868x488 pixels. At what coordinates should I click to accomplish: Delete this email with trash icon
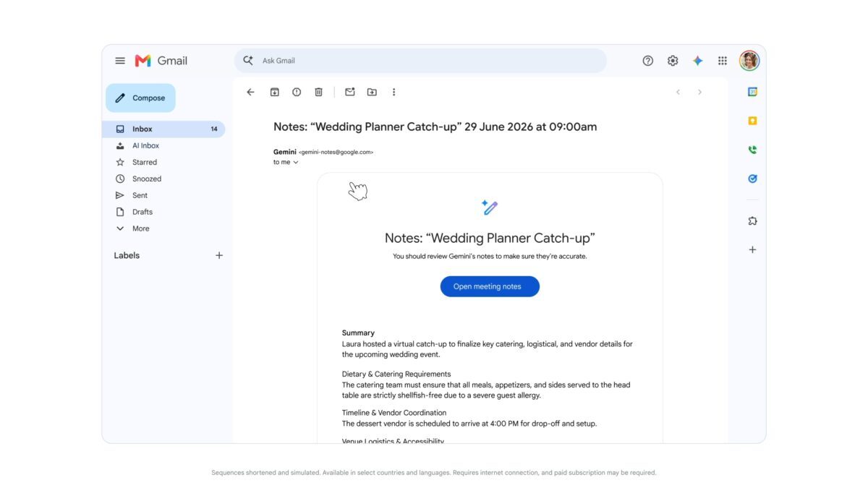point(318,92)
